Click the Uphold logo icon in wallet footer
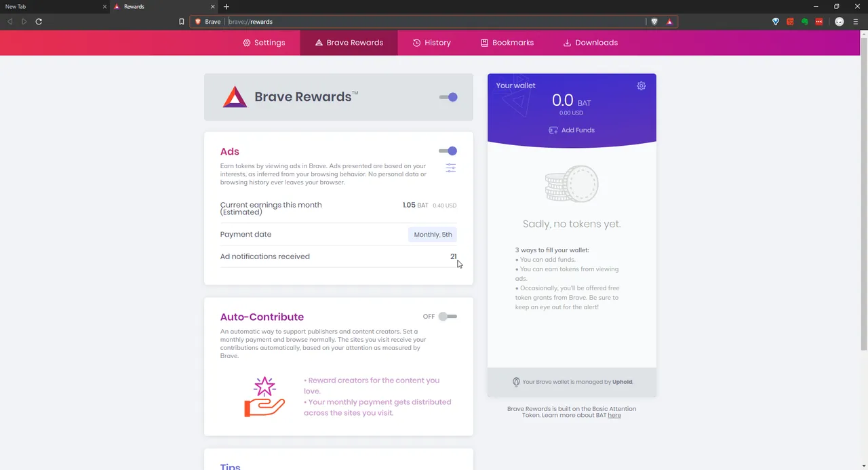The height and width of the screenshot is (470, 868). (x=516, y=382)
